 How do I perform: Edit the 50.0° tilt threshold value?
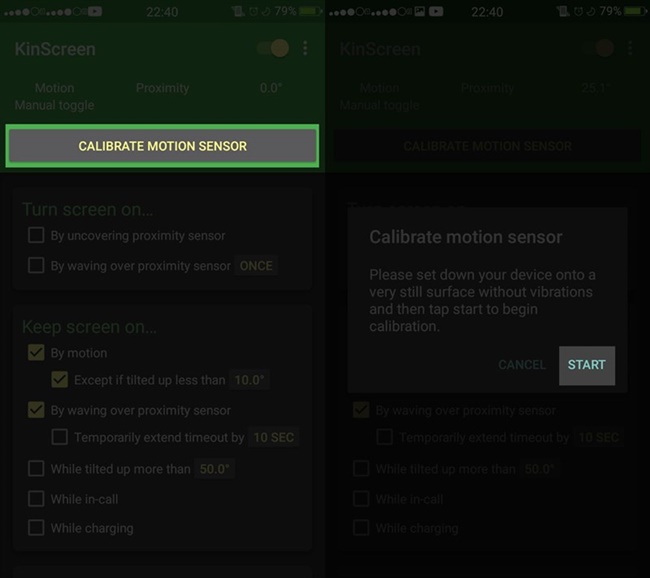tap(215, 468)
